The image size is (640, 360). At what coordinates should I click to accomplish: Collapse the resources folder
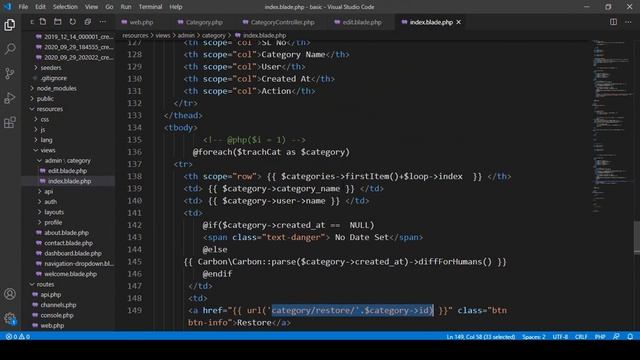point(50,109)
